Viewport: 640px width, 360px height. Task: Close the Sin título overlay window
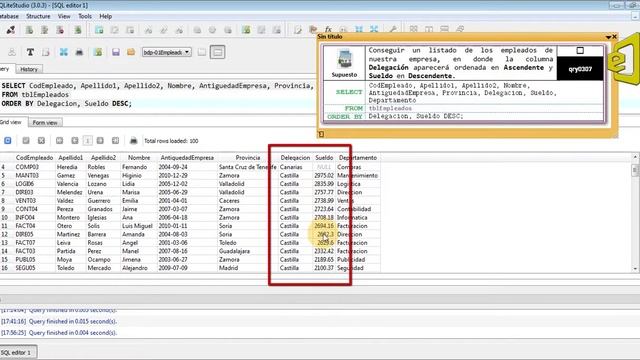[614, 37]
